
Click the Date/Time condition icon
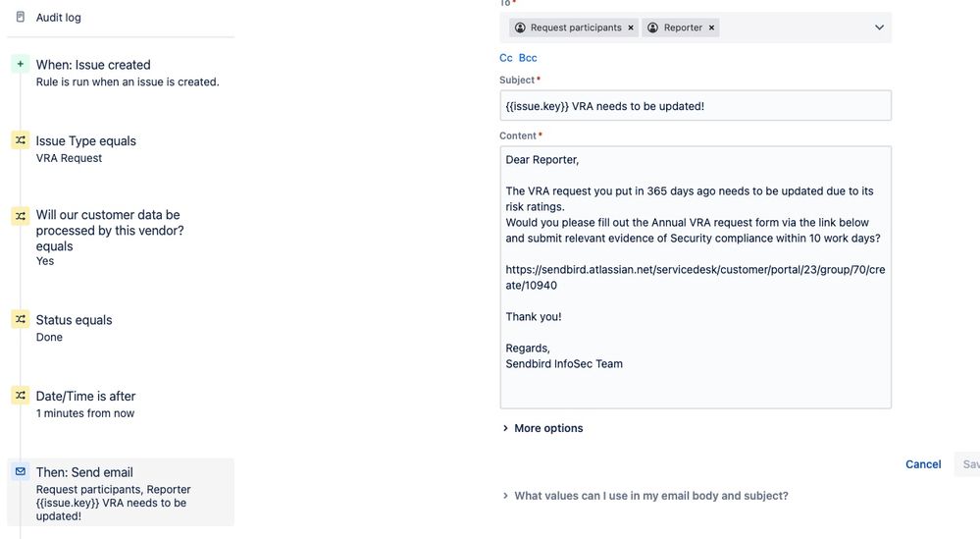[20, 396]
